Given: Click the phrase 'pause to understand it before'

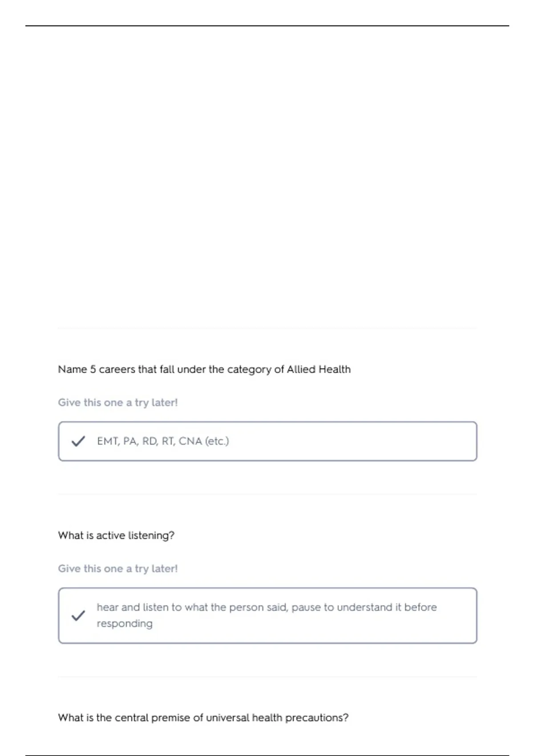Looking at the screenshot, I should pos(364,607).
